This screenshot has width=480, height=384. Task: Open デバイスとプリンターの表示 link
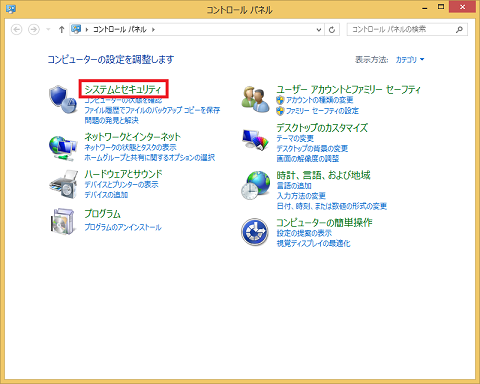click(x=121, y=185)
